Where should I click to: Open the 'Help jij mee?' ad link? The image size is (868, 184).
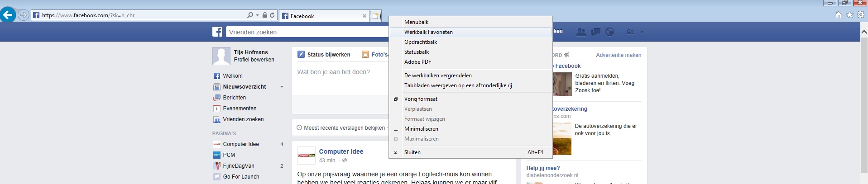point(543,168)
